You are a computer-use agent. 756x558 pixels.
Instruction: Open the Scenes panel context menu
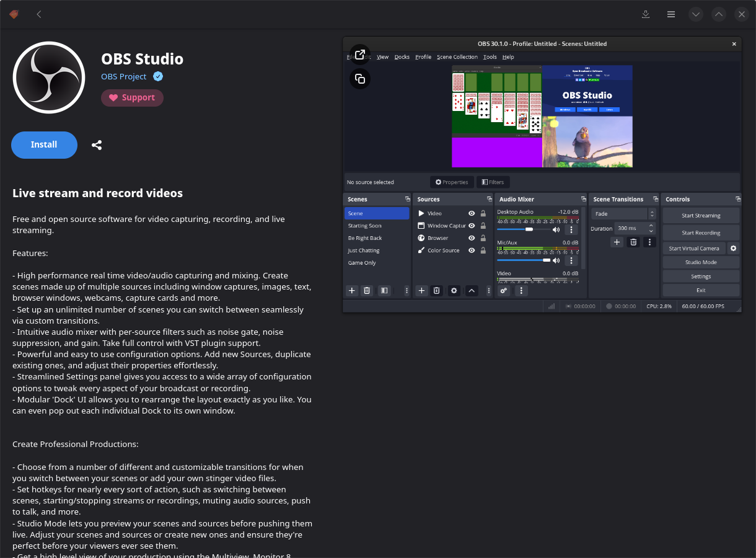point(407,290)
